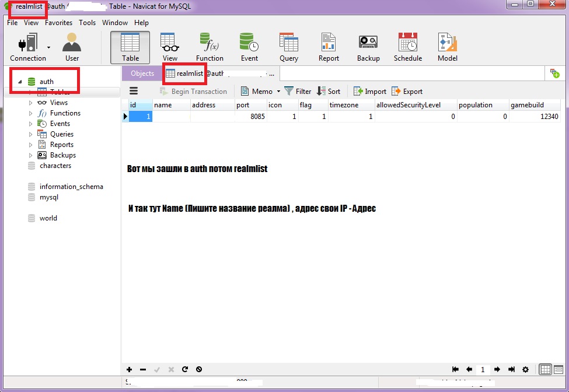Switch to grid view at bottom right
Screen dimensions: 569x392
pos(546,369)
